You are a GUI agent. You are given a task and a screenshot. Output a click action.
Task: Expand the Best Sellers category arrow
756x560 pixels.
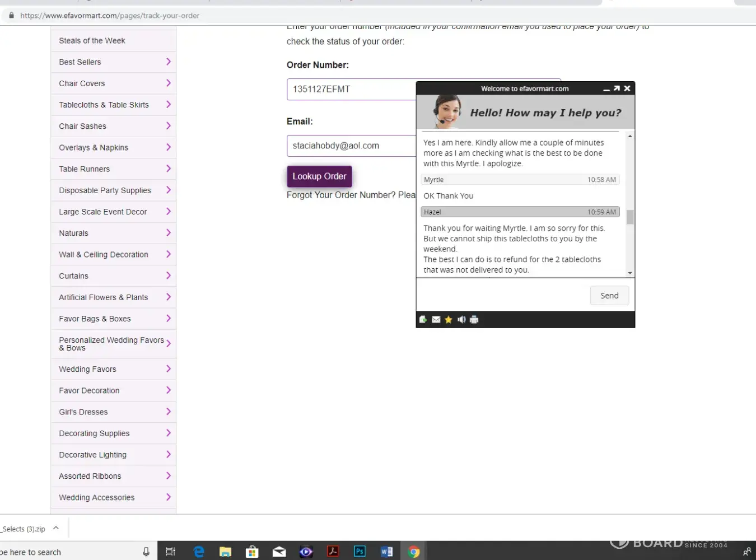pyautogui.click(x=168, y=62)
